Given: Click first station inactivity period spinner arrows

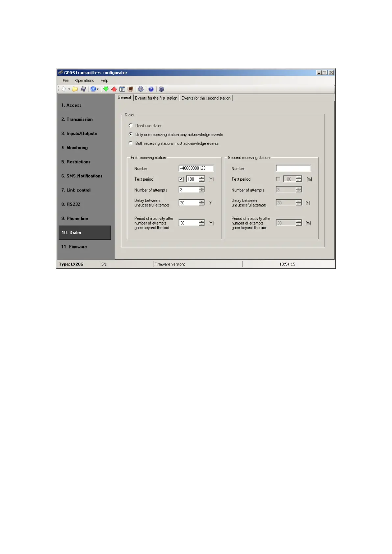Looking at the screenshot, I should pyautogui.click(x=202, y=223).
